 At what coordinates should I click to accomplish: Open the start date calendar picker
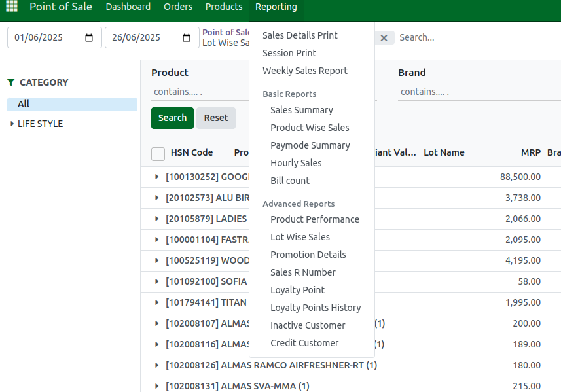pyautogui.click(x=89, y=37)
